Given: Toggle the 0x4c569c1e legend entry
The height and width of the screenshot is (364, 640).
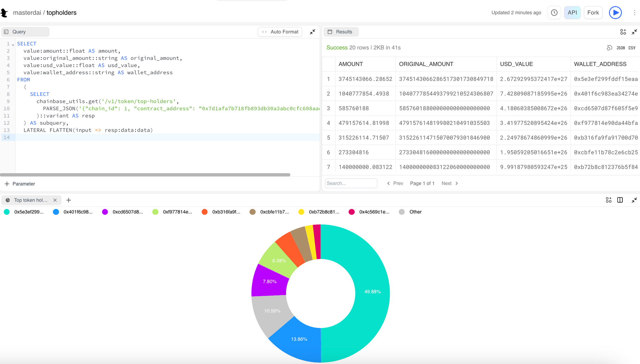Looking at the screenshot, I should point(369,212).
